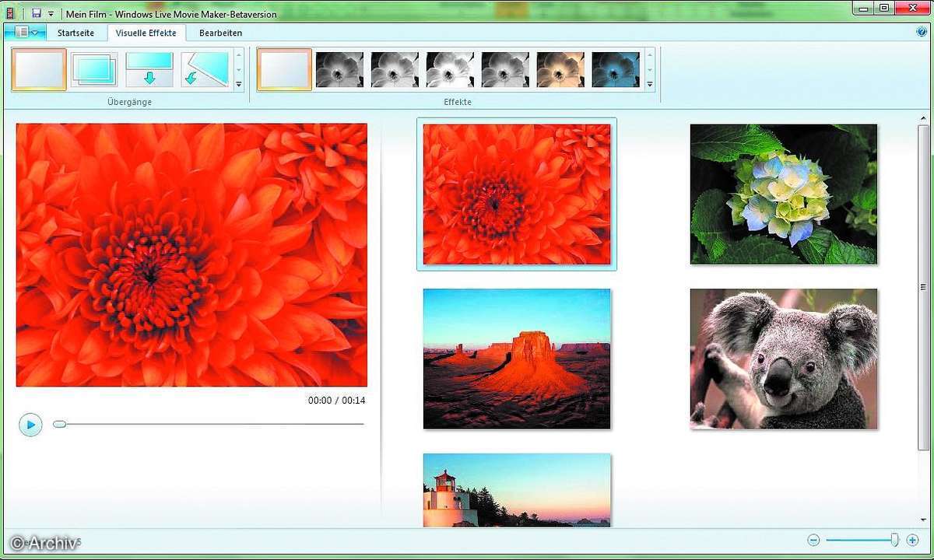The width and height of the screenshot is (934, 560).
Task: Click the zoom out minus button
Action: (813, 540)
